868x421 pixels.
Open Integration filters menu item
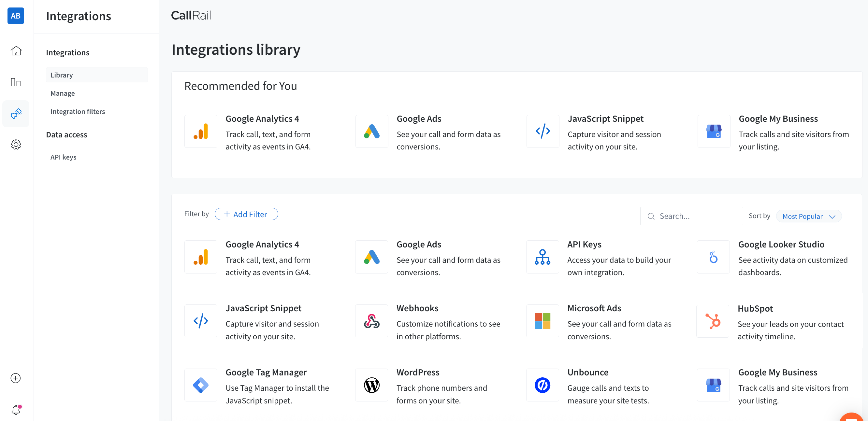pos(78,111)
